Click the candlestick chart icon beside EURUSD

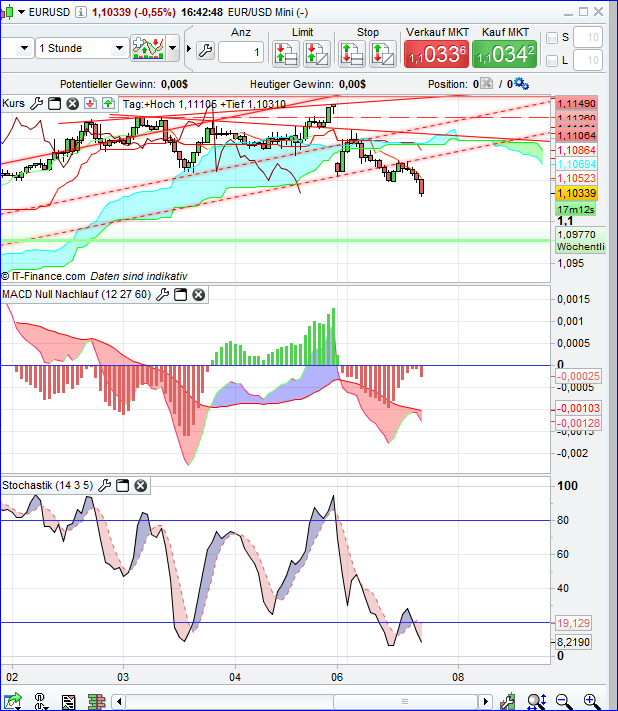click(6, 12)
